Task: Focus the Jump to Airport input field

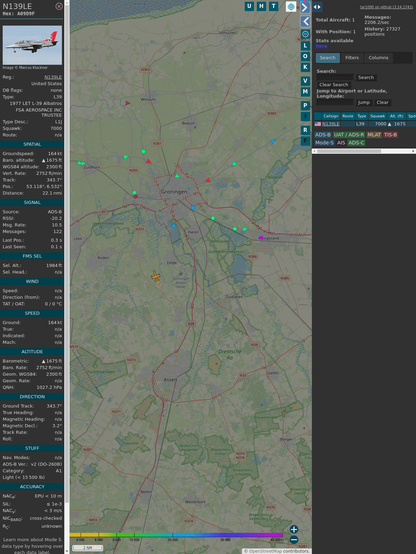Action: click(335, 102)
